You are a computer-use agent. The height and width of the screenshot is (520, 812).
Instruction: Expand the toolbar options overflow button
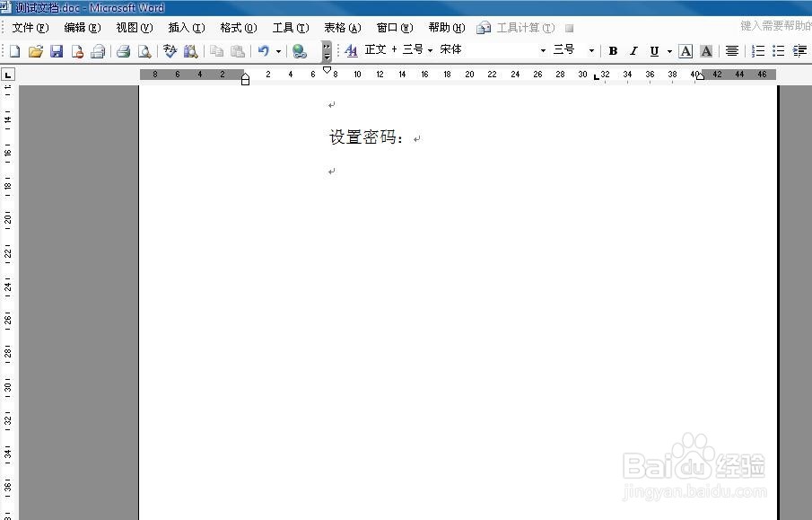click(x=327, y=51)
